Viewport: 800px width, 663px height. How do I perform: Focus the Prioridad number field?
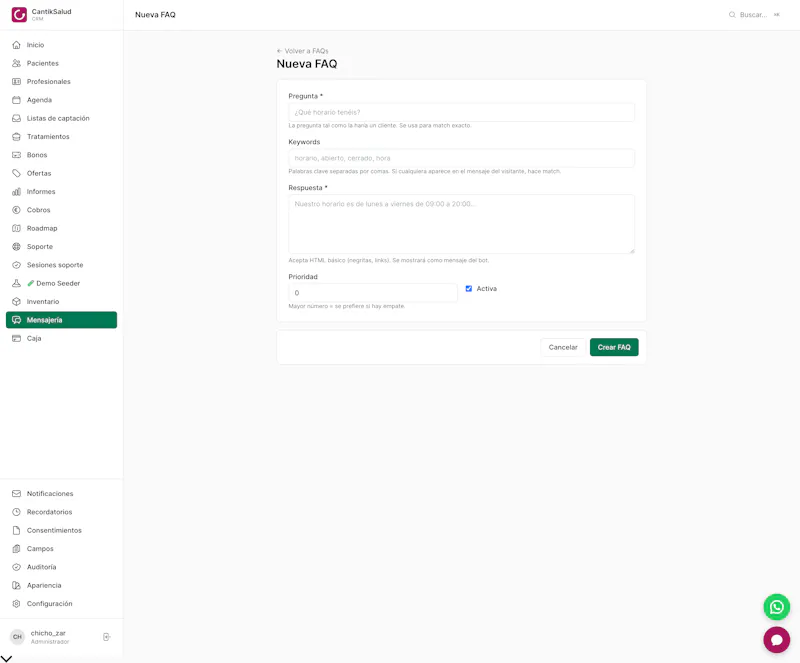(372, 293)
